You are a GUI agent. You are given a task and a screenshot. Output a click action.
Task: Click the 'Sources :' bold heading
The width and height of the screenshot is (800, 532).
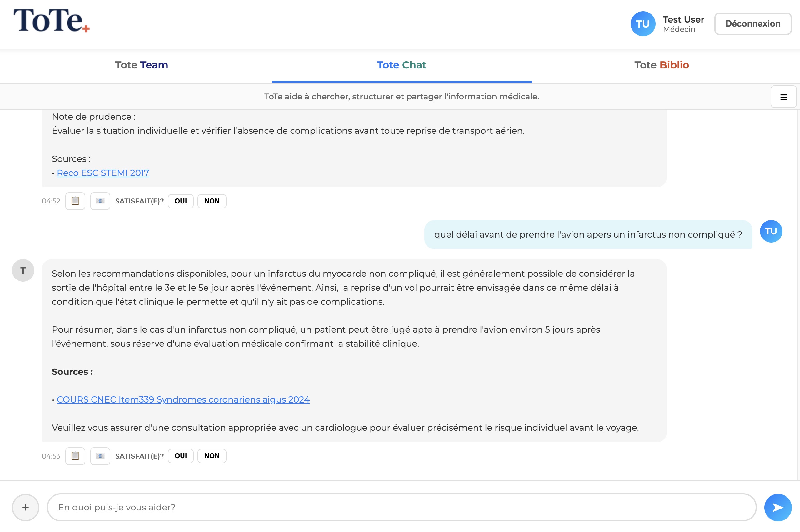(x=72, y=372)
